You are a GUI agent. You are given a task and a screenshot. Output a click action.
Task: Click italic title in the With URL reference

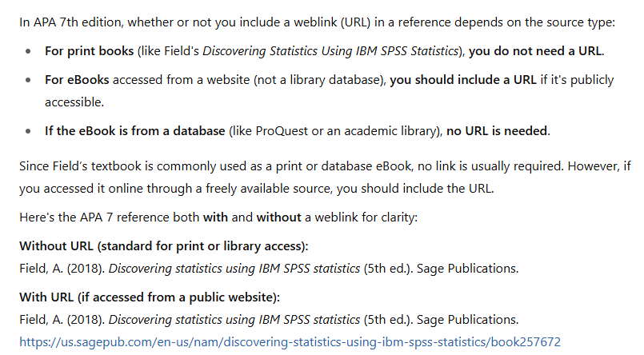(x=234, y=320)
